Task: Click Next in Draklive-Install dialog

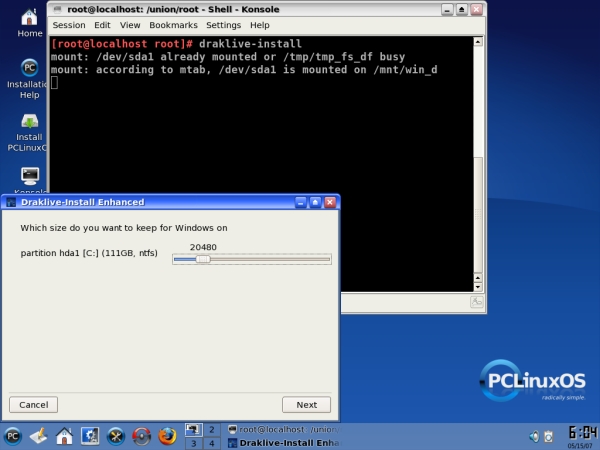Action: pos(307,405)
